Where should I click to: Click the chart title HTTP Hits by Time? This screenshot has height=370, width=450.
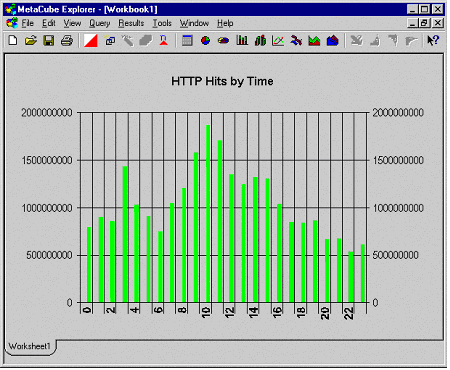coord(222,81)
